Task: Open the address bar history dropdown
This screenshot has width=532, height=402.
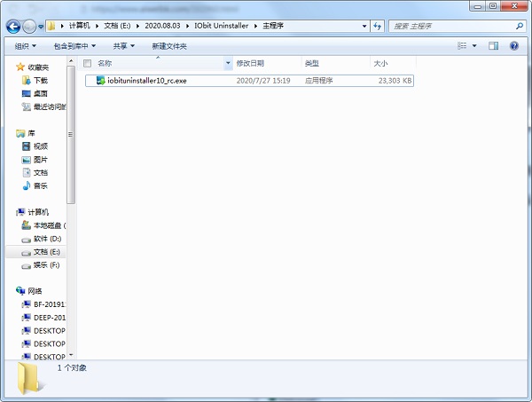Action: (x=364, y=26)
